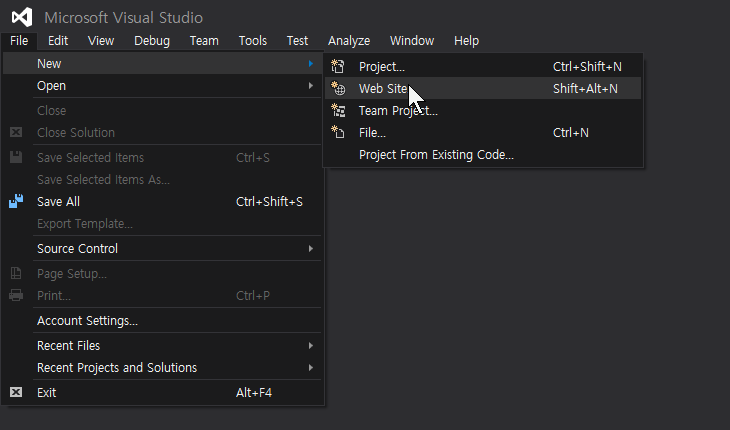The width and height of the screenshot is (730, 430).
Task: Expand the Recent Files submenu arrow
Action: (x=311, y=345)
